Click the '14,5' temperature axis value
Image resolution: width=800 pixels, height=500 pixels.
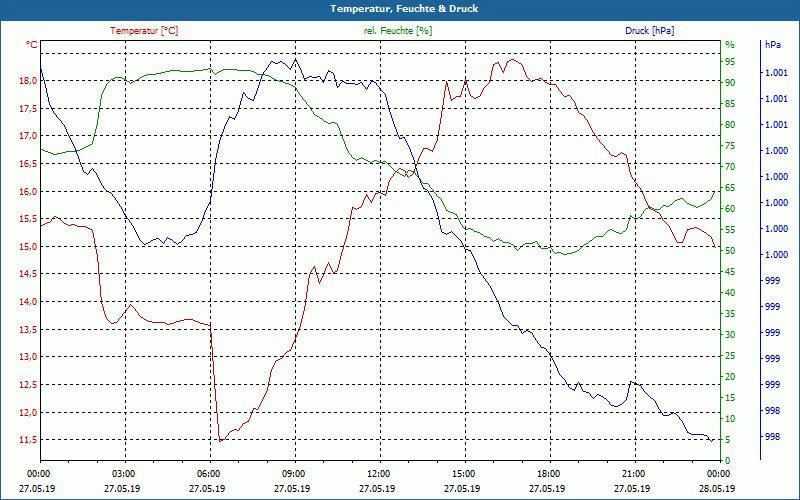(29, 274)
